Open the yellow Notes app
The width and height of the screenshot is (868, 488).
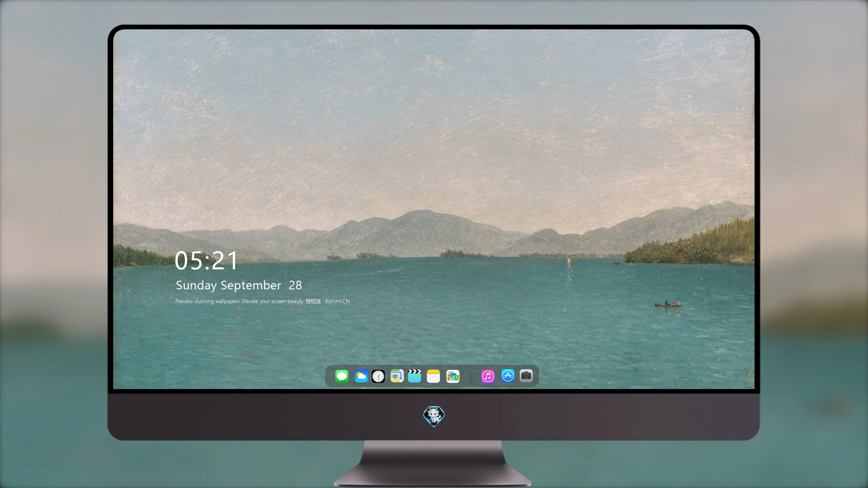pos(433,376)
